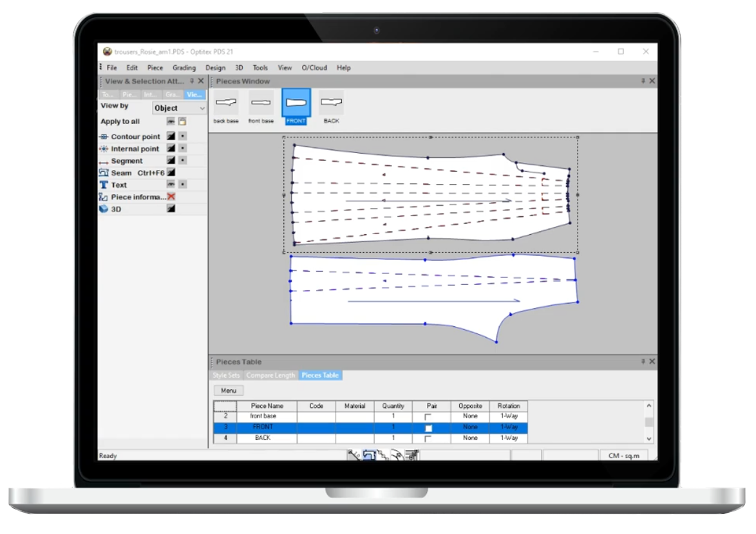Toggle visibility for Contour point
Viewport: 756px width, 534px height.
(171, 137)
